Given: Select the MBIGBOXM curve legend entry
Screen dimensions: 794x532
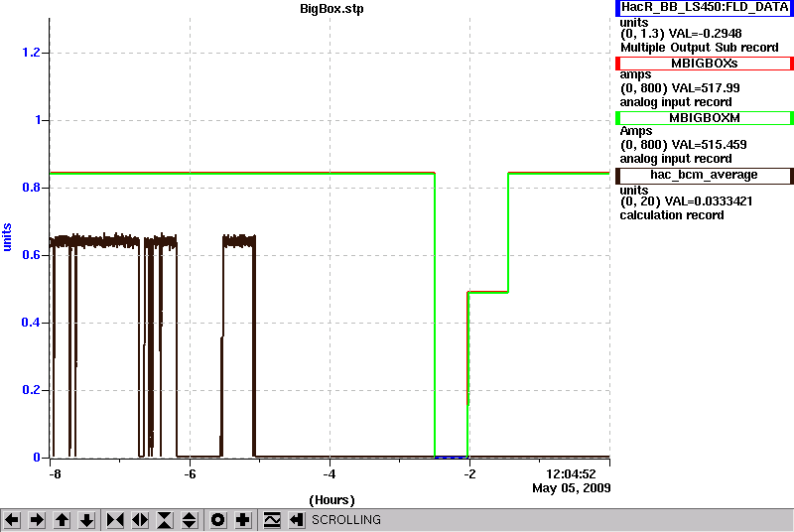Looking at the screenshot, I should click(x=705, y=118).
